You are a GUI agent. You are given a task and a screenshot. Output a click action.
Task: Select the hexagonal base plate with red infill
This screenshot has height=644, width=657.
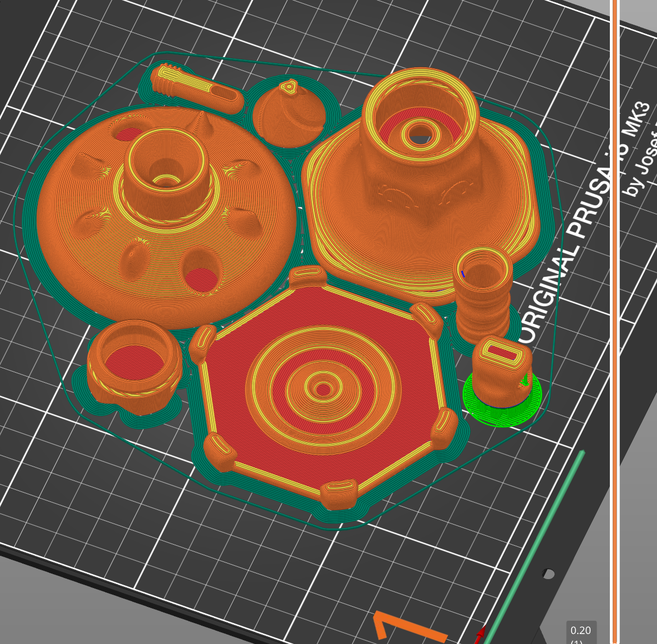click(323, 387)
